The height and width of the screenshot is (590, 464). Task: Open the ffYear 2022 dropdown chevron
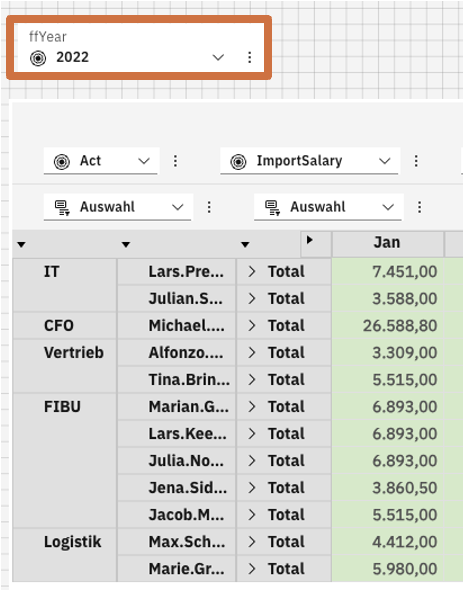218,57
